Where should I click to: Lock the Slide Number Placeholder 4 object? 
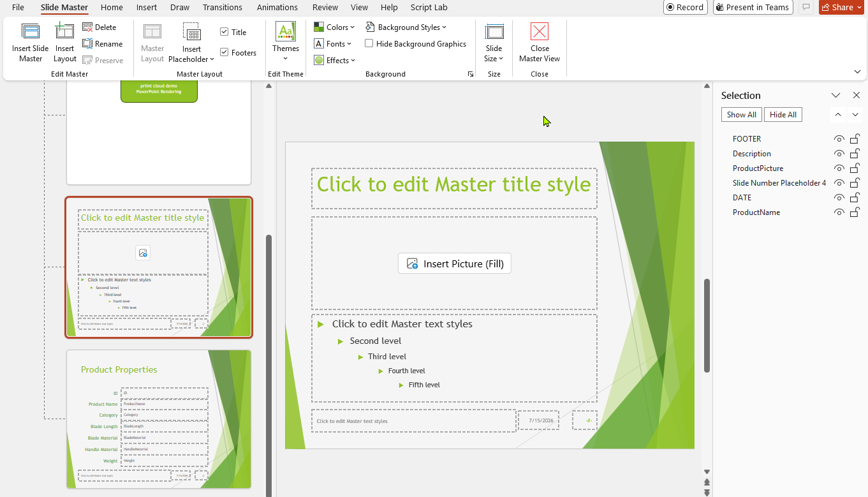(855, 183)
